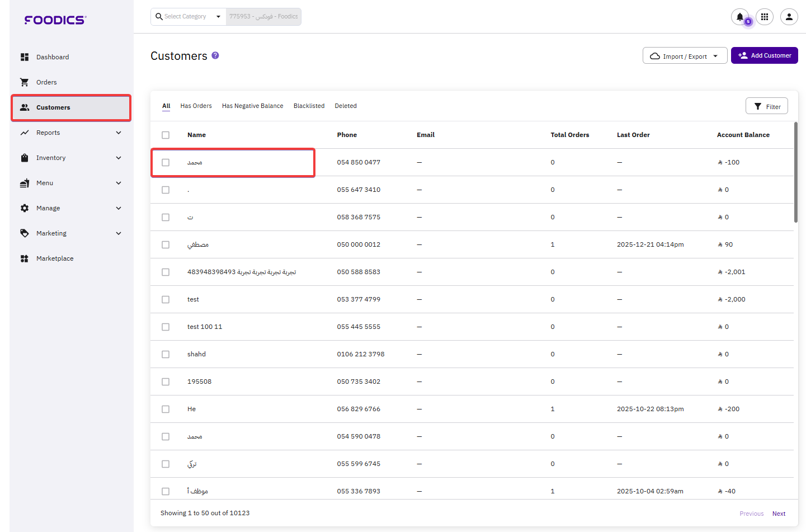Switch to the Has Negative Balance tab

(252, 106)
